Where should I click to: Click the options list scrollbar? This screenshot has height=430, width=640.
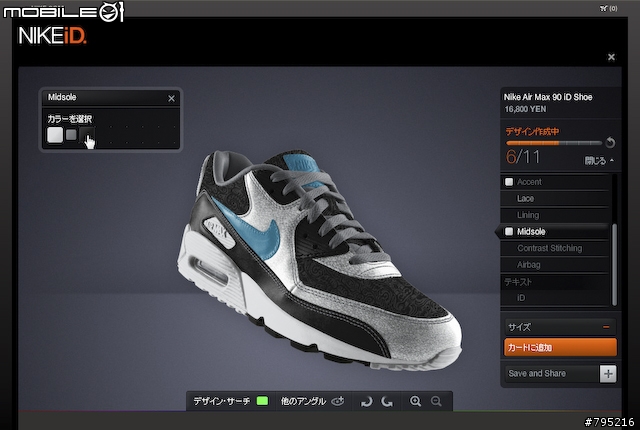[614, 264]
